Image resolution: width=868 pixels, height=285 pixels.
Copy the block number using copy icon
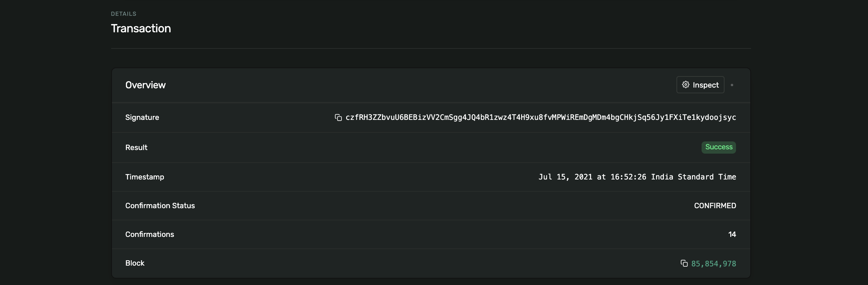[684, 263]
